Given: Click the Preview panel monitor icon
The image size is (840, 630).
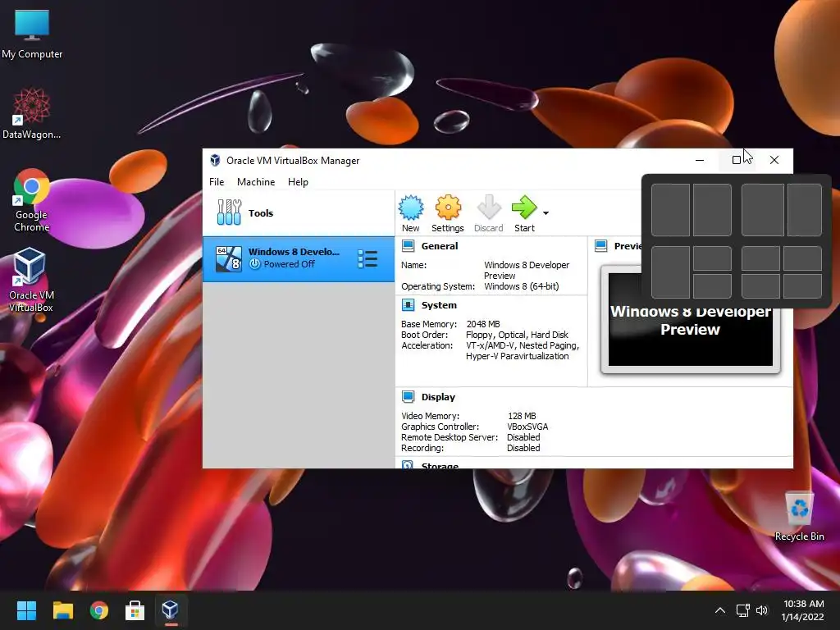Looking at the screenshot, I should (x=601, y=246).
